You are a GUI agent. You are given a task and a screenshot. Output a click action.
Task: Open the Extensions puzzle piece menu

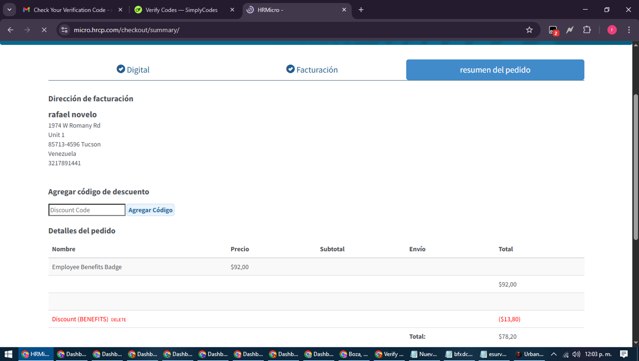tap(587, 30)
